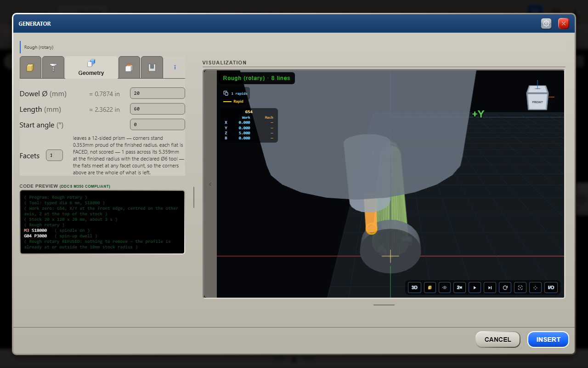Screen dimensions: 588x368
Task: Click the +Y axis label in viewport
Action: pyautogui.click(x=478, y=114)
